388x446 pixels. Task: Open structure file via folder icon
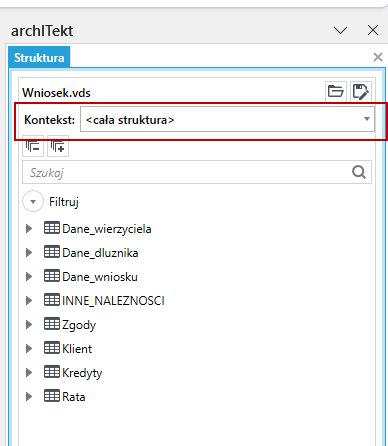[x=336, y=91]
